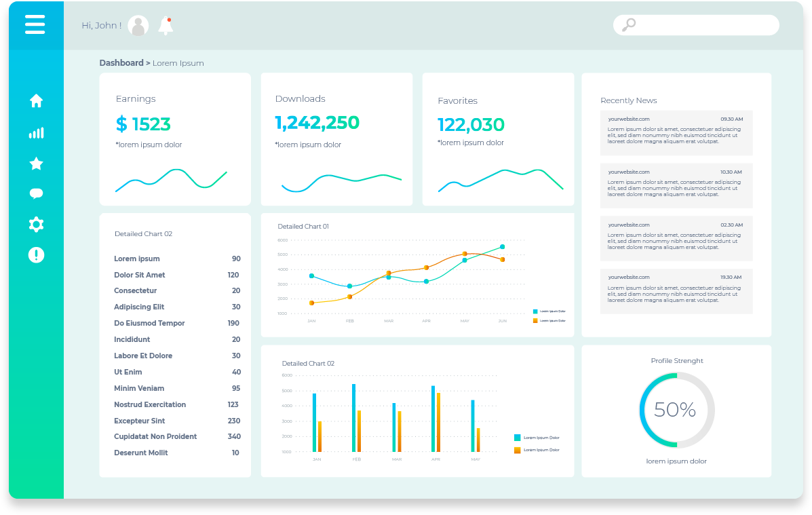Open the Downloads card
The image size is (812, 515).
(336, 139)
